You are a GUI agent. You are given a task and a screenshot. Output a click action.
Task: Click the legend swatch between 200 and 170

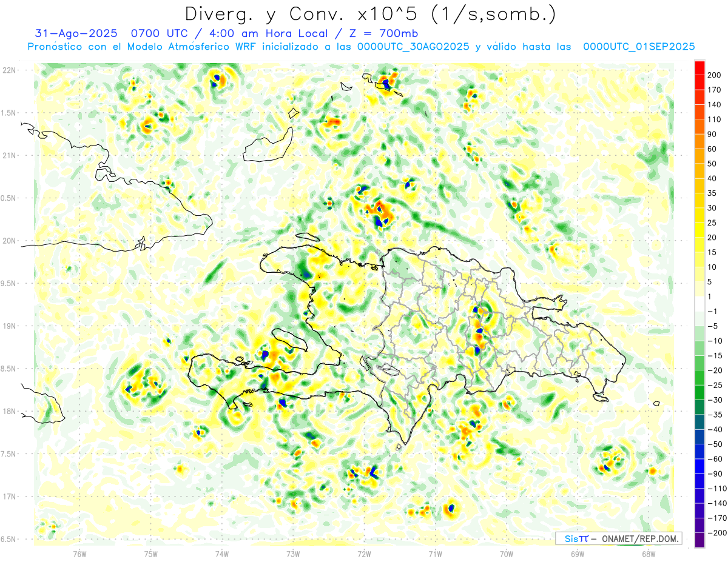pos(699,82)
